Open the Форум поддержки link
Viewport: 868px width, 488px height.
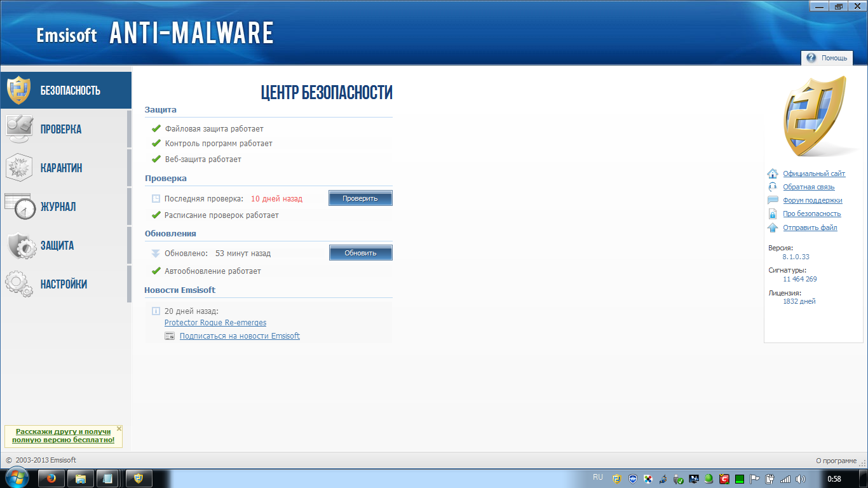[x=813, y=200]
